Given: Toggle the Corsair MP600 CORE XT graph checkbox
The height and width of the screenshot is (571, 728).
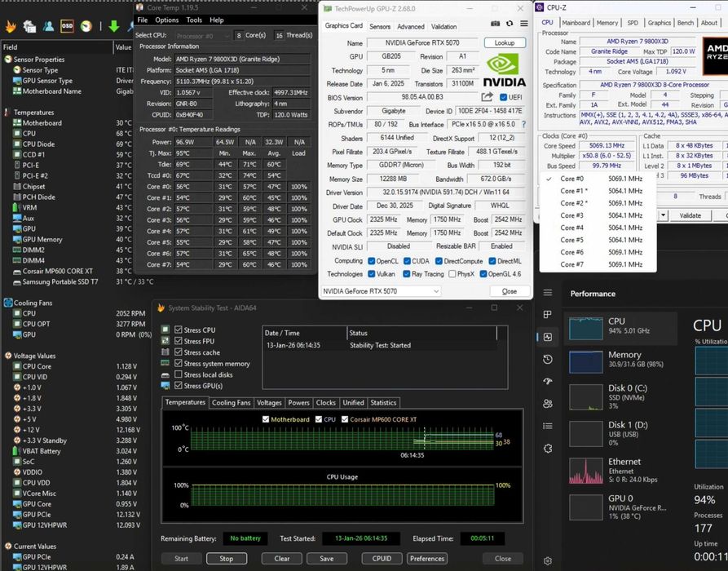Looking at the screenshot, I should (345, 419).
